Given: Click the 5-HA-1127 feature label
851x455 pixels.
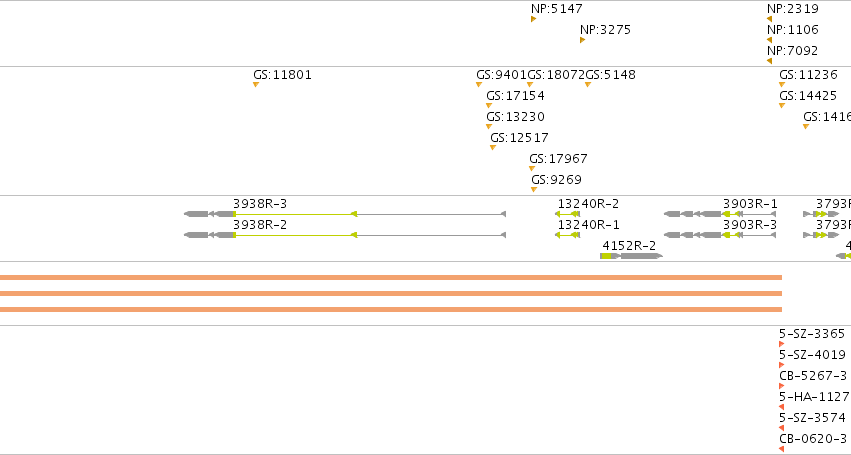Looking at the screenshot, I should pos(814,397).
